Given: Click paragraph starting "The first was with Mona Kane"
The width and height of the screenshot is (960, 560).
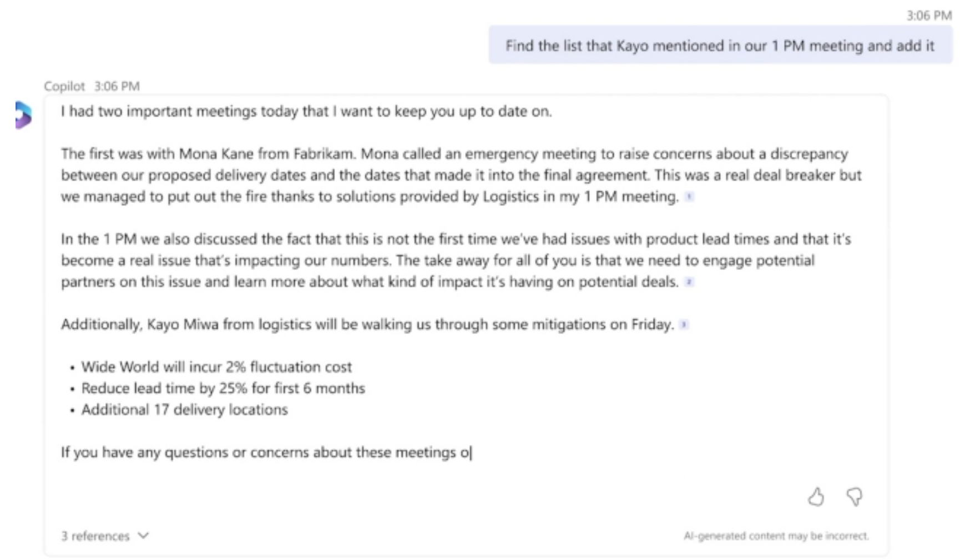Looking at the screenshot, I should pyautogui.click(x=461, y=175).
